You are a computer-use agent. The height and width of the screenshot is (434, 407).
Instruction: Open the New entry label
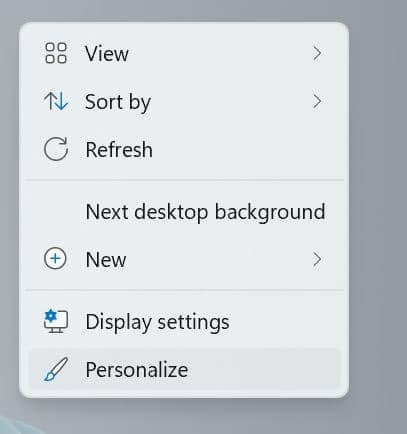click(x=106, y=260)
